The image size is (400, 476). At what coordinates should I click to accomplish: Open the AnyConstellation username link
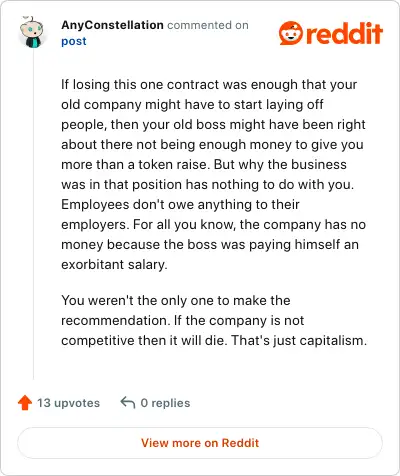pyautogui.click(x=112, y=25)
